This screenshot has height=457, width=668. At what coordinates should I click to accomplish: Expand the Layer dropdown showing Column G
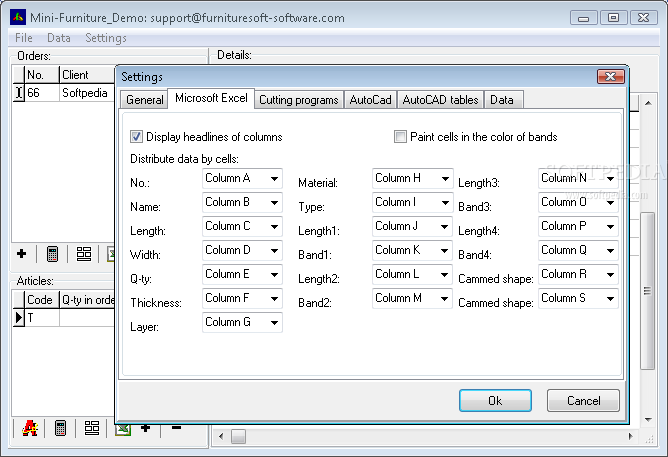[242, 322]
